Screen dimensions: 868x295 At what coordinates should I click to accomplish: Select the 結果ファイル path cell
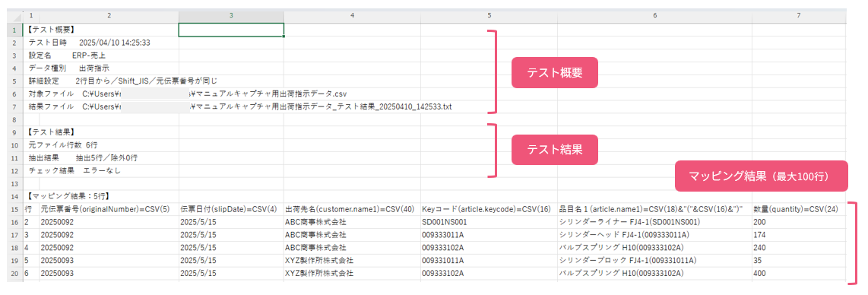pyautogui.click(x=239, y=106)
